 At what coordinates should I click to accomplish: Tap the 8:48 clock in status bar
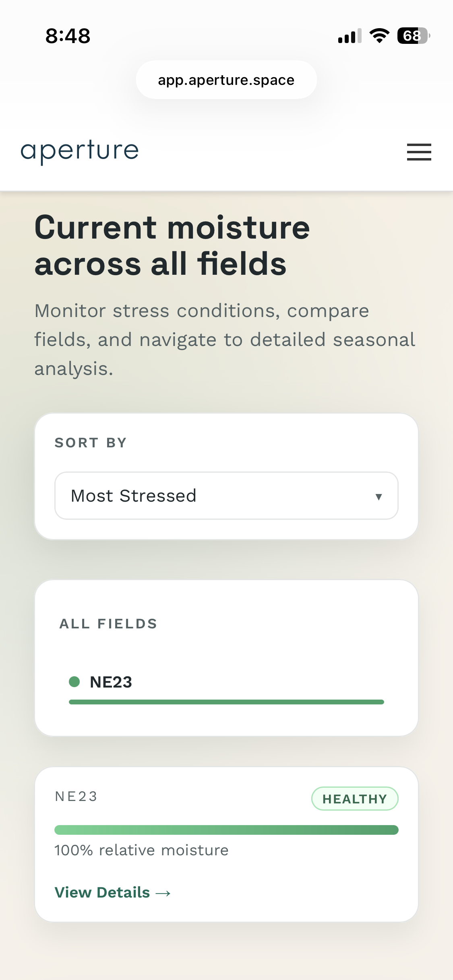point(68,36)
